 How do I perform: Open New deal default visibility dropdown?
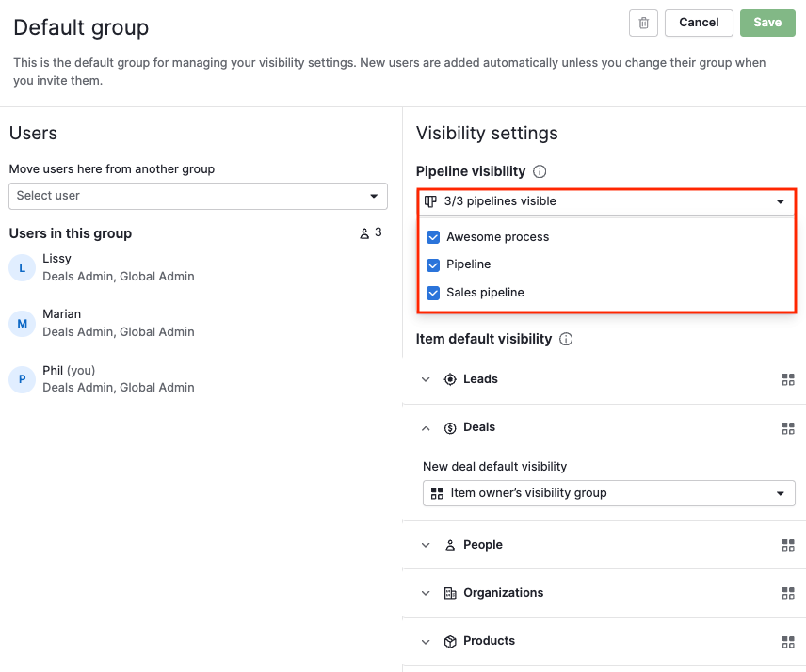click(x=608, y=493)
